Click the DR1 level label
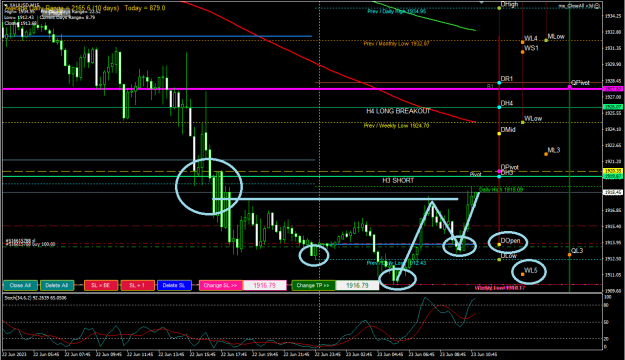Image resolution: width=625 pixels, height=360 pixels. click(507, 79)
